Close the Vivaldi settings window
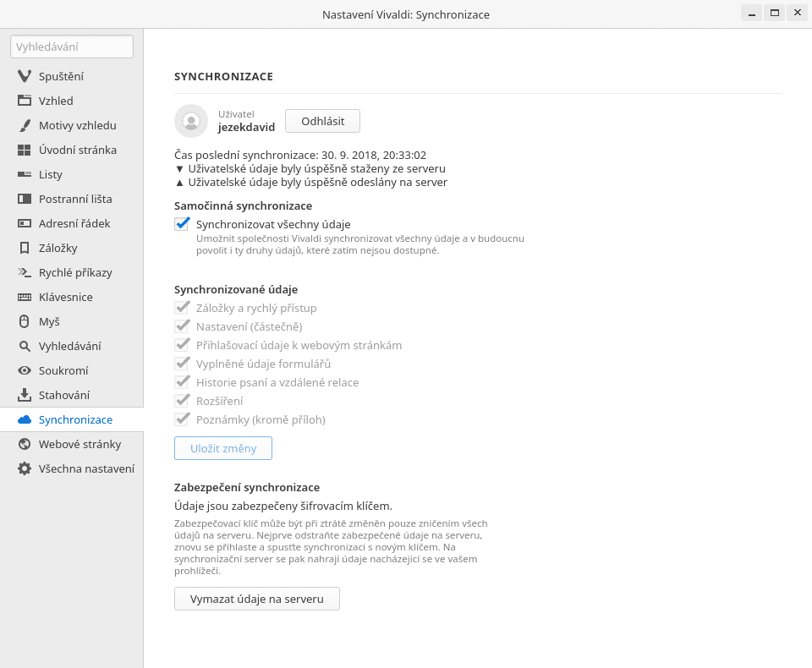Image resolution: width=812 pixels, height=668 pixels. (x=798, y=13)
